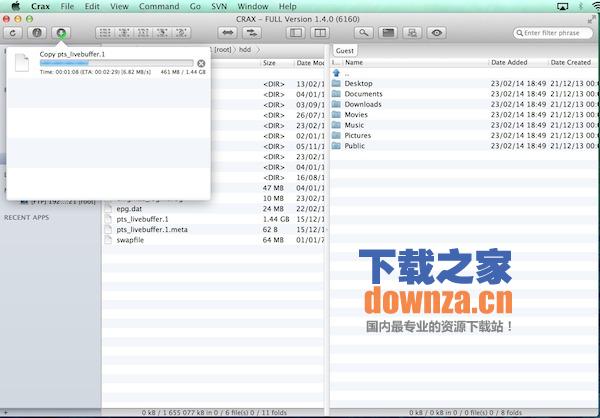Click the fullscreen arrows in title bar
This screenshot has height=418, width=600.
[x=592, y=19]
